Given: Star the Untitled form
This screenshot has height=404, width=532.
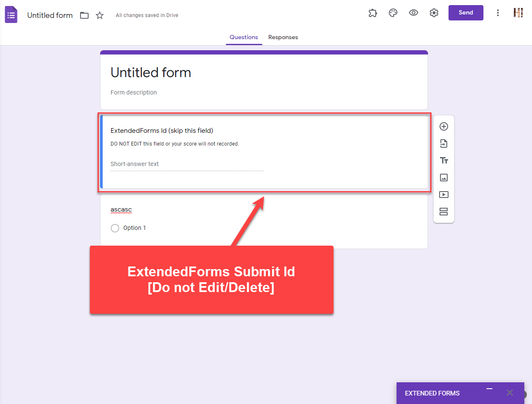Looking at the screenshot, I should point(99,15).
